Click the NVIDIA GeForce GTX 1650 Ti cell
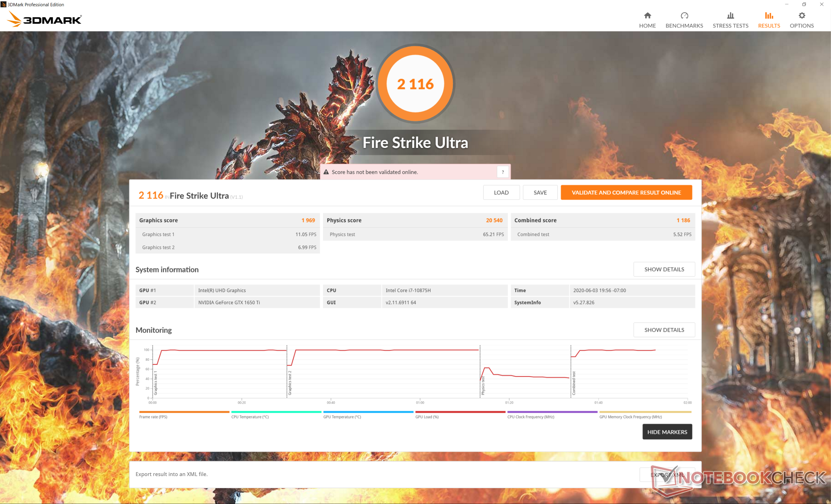The width and height of the screenshot is (831, 504). point(257,302)
